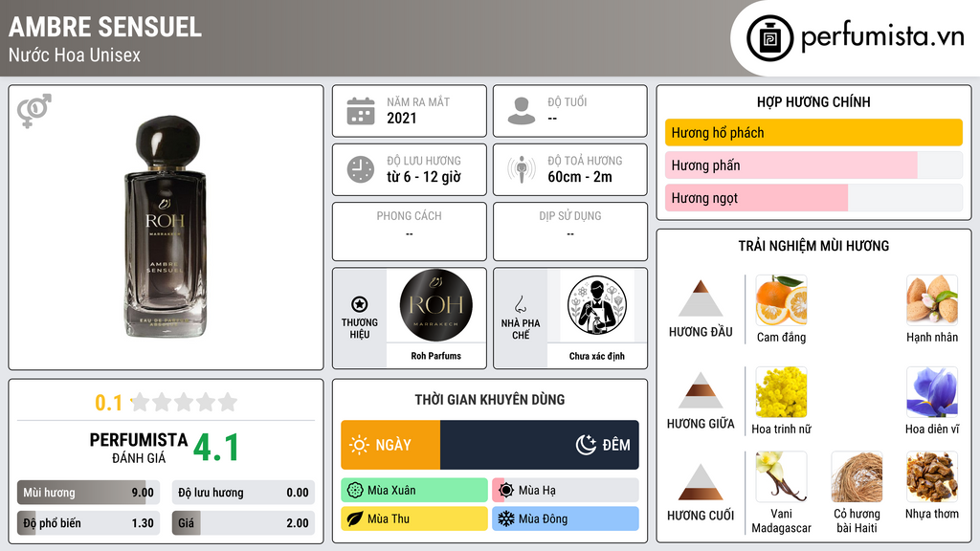Click the unisex gender symbol icon
Viewport: 980px width, 551px height.
(x=33, y=110)
